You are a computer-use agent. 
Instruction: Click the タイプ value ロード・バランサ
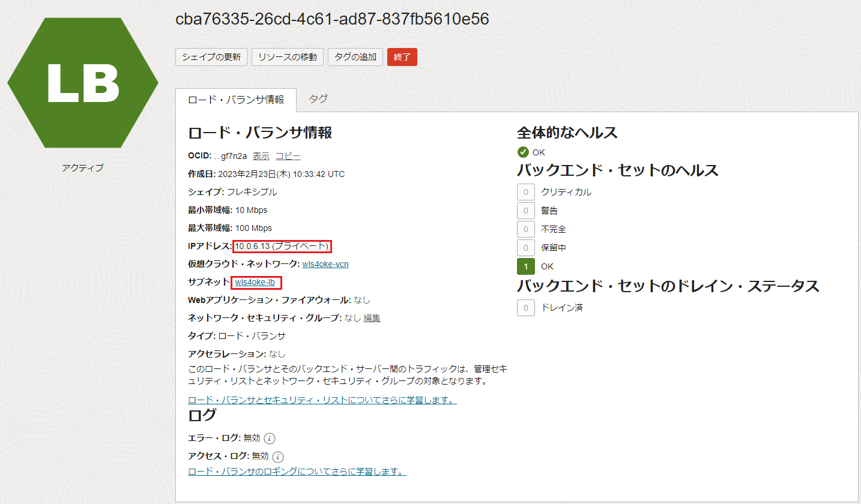(252, 336)
